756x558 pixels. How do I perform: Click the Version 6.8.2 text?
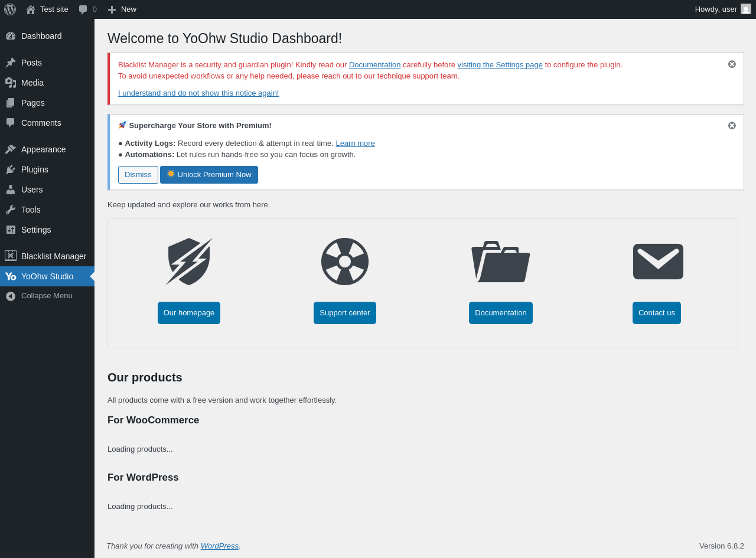tap(722, 546)
